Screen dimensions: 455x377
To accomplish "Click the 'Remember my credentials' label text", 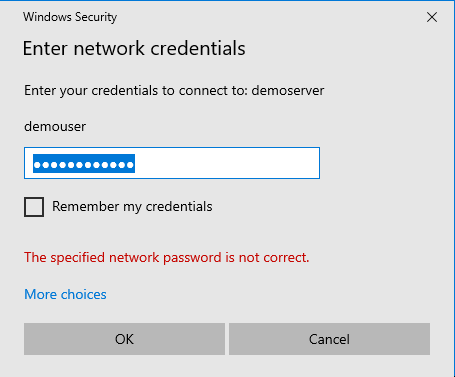I will coord(132,207).
